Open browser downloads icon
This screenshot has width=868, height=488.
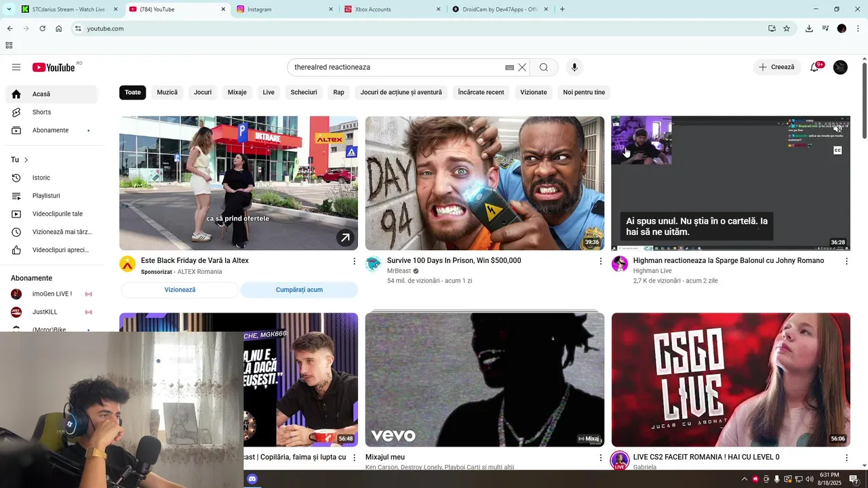click(809, 28)
